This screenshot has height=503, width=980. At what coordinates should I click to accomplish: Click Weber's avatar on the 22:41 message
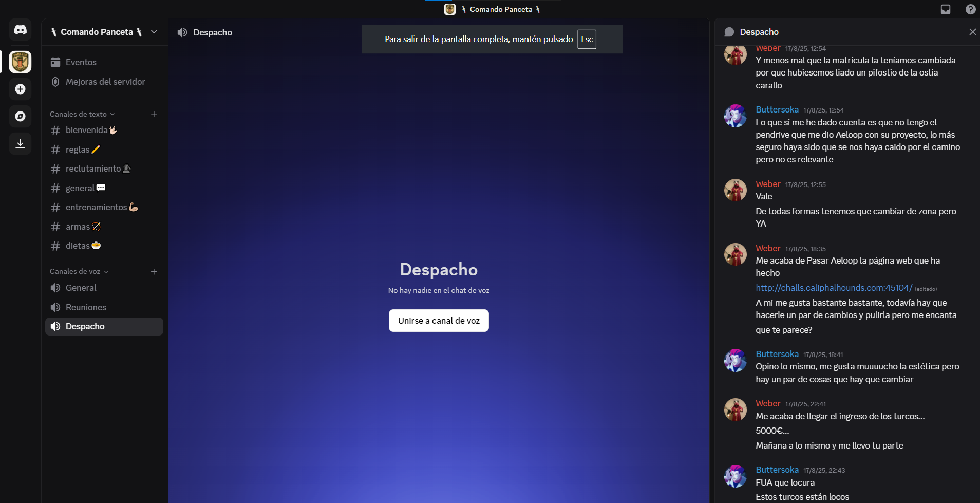tap(736, 410)
